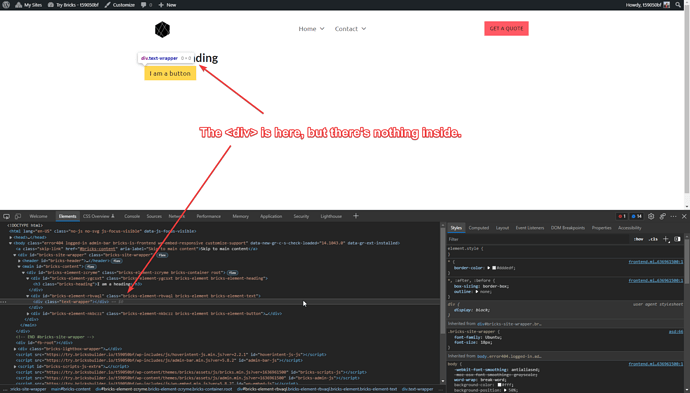Open the Contact navigation dropdown
The image size is (690, 393).
coord(350,29)
